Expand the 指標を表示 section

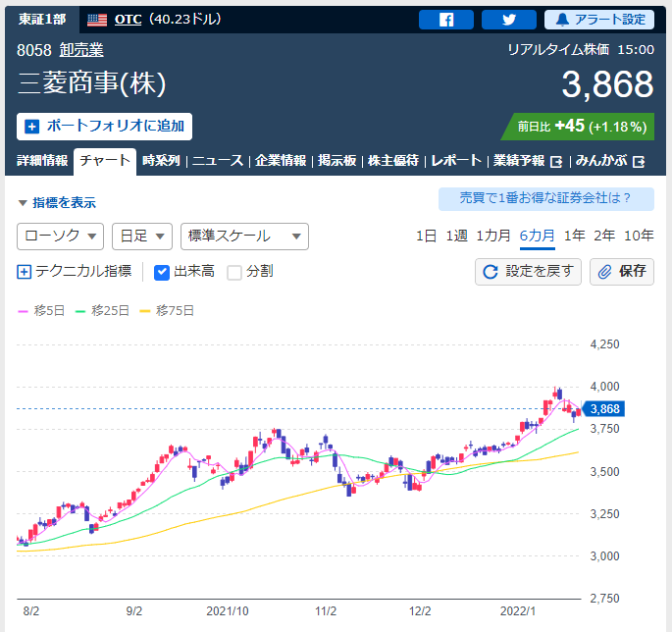[x=58, y=202]
